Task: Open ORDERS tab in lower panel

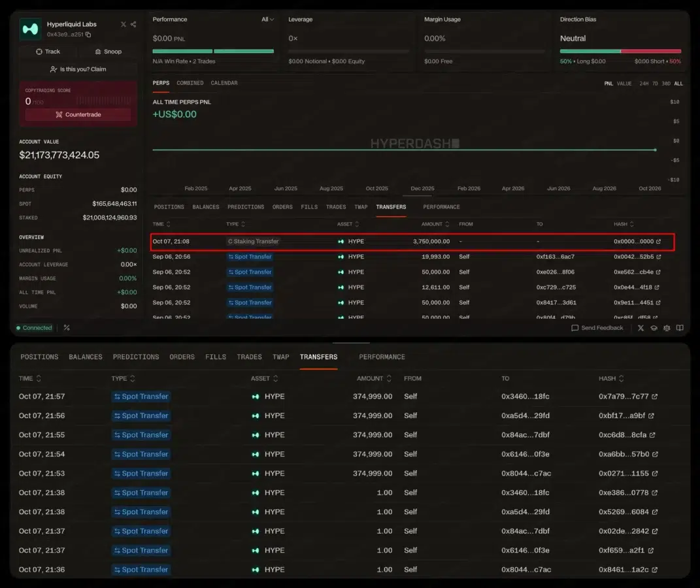Action: tap(182, 357)
